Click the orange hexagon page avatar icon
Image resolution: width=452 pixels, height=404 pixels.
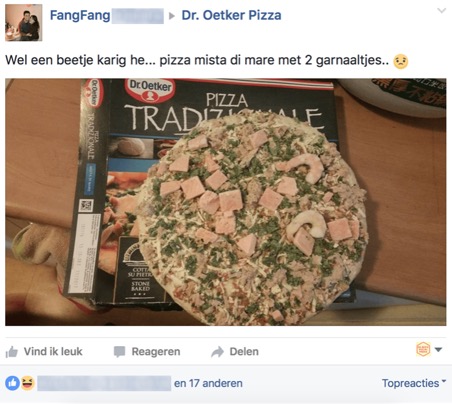coord(423,349)
